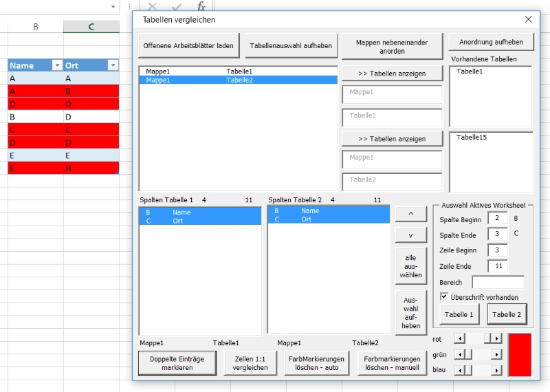Toggle the Überschrift vorhanden checkbox
This screenshot has width=550, height=392.
(x=444, y=297)
